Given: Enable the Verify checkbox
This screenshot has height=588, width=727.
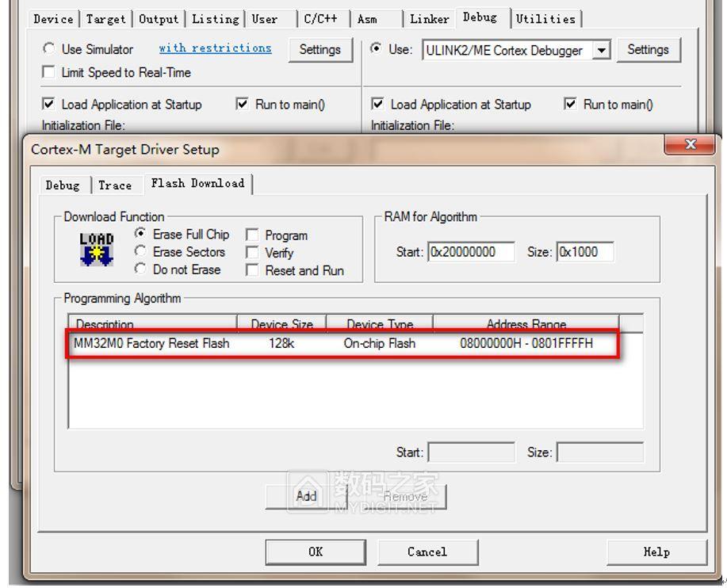Looking at the screenshot, I should click(x=252, y=253).
